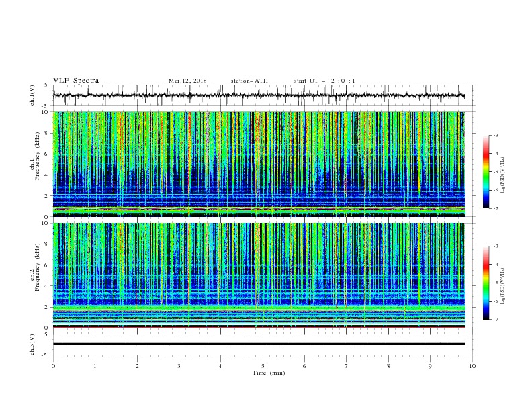Viewport: 532px width, 411px height.
Task: Click the "-5" voltage tick of the ch.3 waveform
Action: tap(46, 355)
